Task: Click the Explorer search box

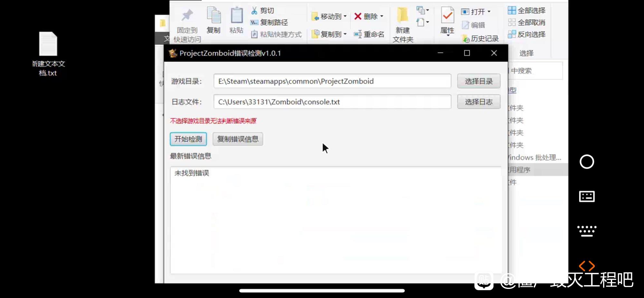Action: tap(535, 71)
